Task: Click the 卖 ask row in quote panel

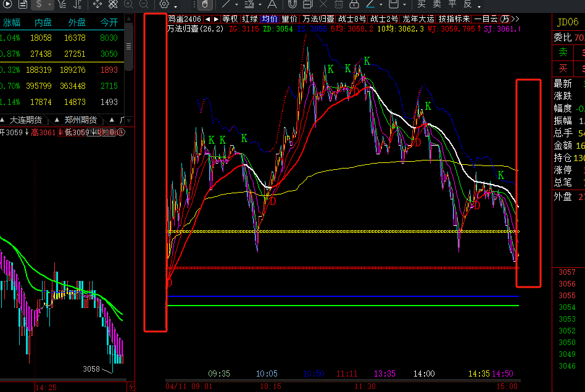Action: (x=568, y=52)
